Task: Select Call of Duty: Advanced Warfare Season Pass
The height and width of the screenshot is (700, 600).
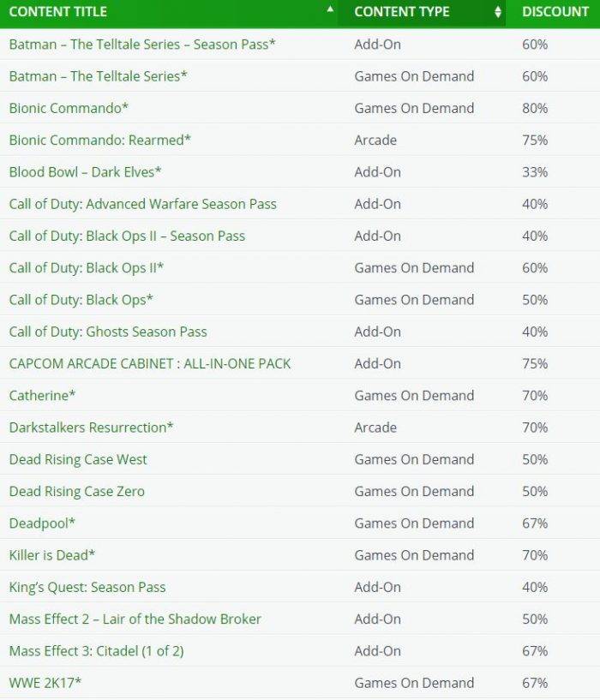Action: [x=143, y=204]
